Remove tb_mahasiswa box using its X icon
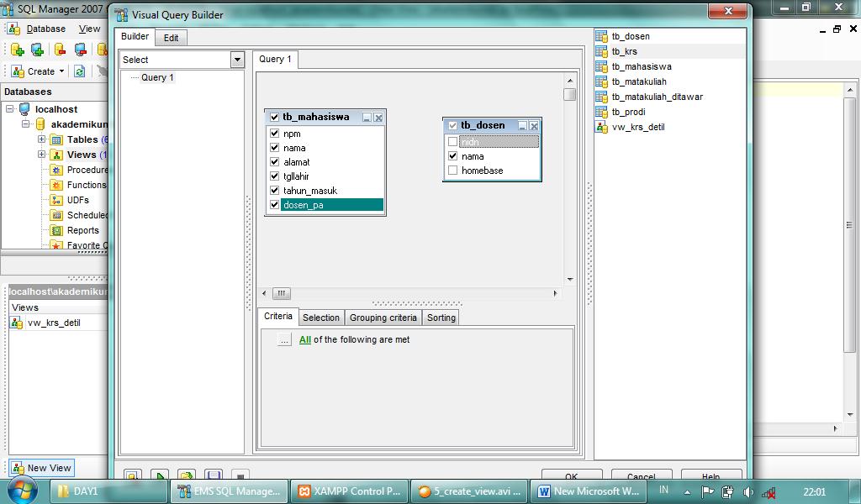The width and height of the screenshot is (861, 504). pos(378,118)
